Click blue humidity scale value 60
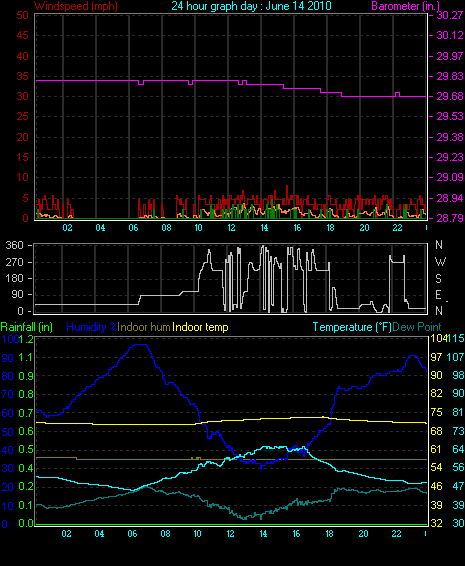 pyautogui.click(x=8, y=413)
